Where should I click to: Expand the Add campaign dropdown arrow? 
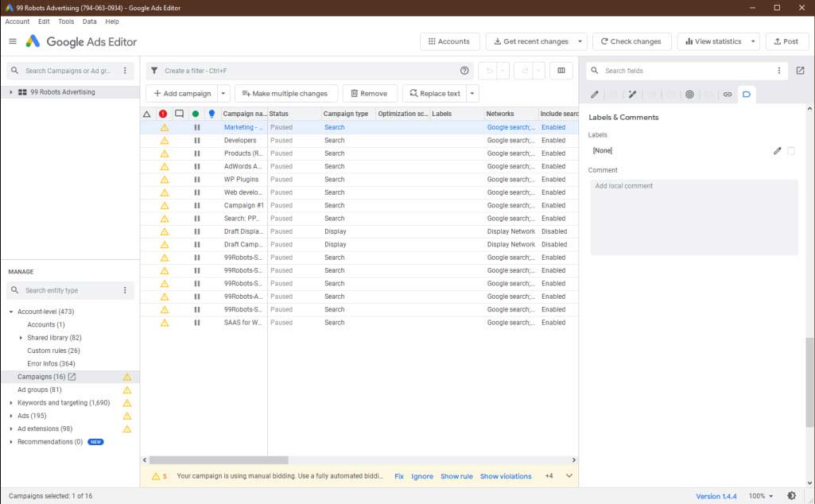coord(223,94)
